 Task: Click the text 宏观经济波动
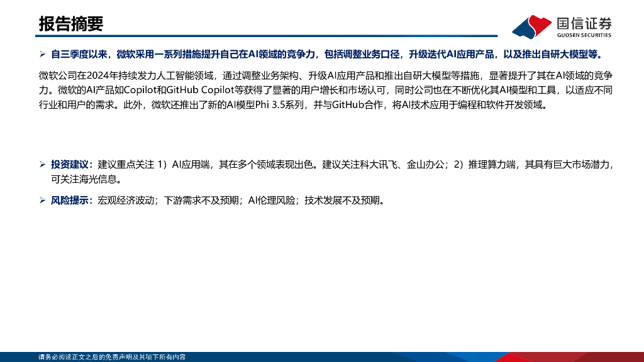[x=126, y=200]
